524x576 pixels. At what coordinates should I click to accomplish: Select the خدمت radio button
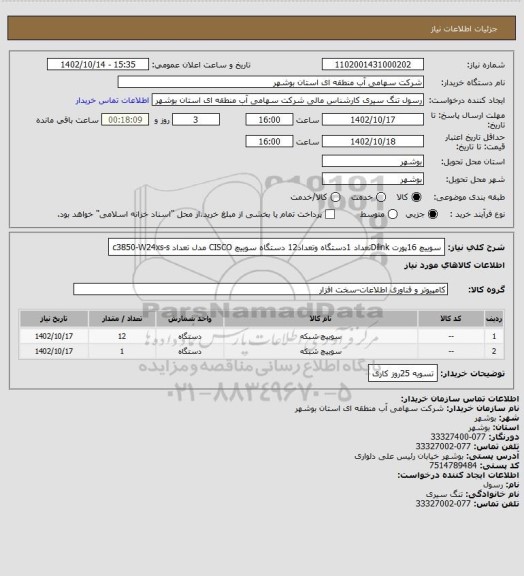[x=381, y=197]
